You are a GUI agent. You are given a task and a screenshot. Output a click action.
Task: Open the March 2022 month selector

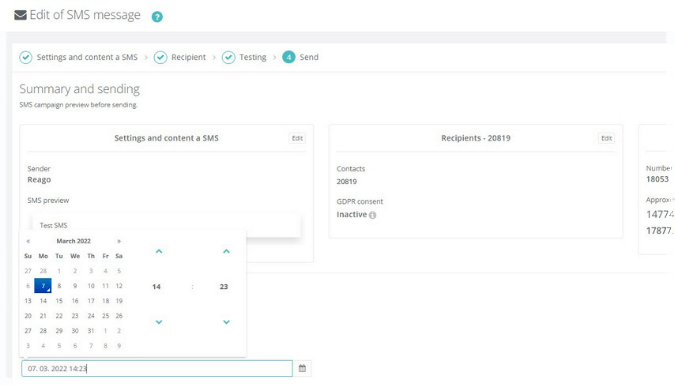(74, 241)
